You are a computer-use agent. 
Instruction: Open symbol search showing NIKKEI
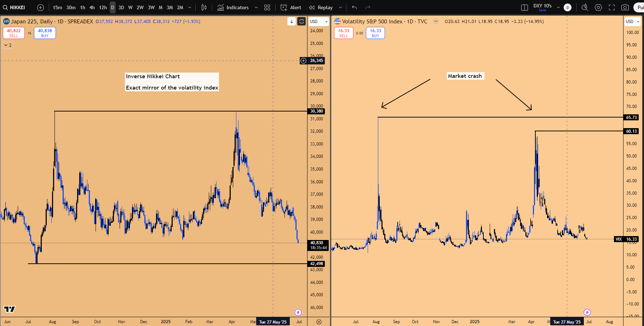point(15,7)
